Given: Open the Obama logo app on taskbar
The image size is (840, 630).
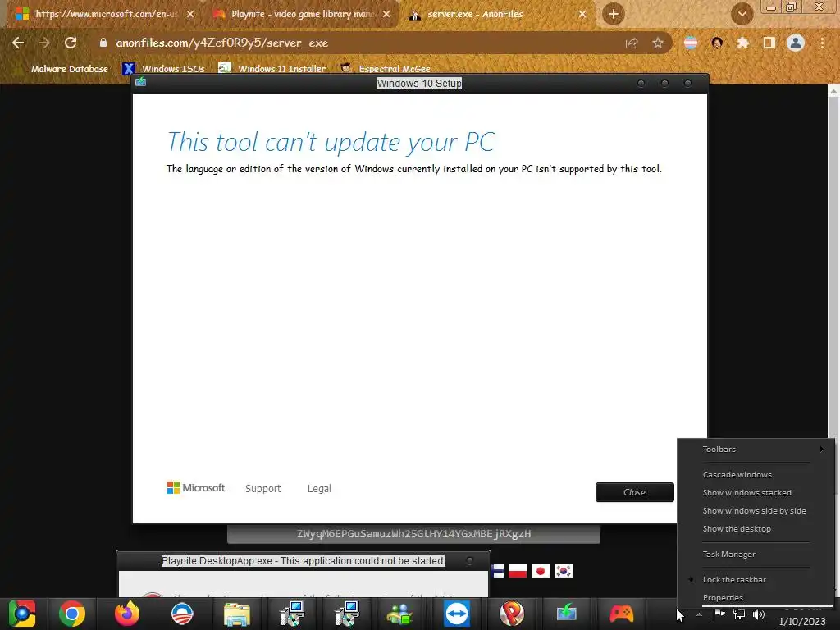Looking at the screenshot, I should 182,614.
